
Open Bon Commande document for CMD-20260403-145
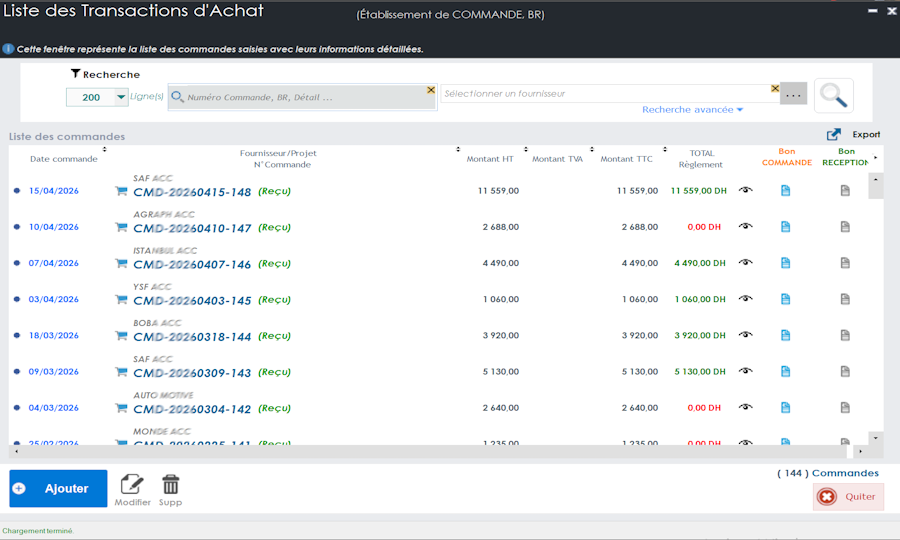[786, 299]
